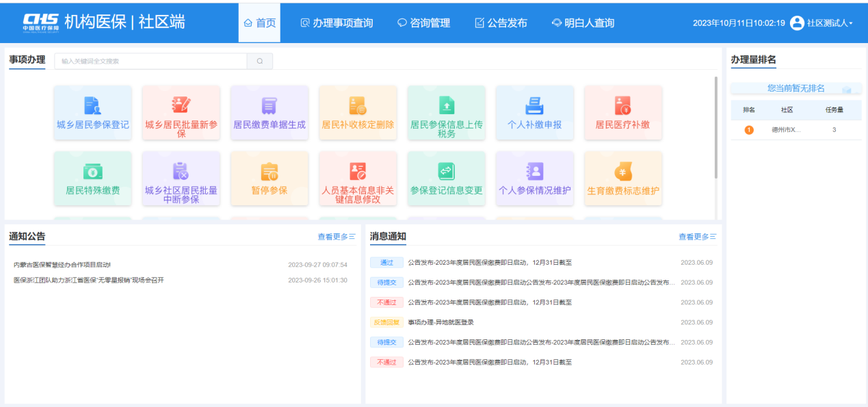Expand 查看更多 in 消息通知 panel

697,237
